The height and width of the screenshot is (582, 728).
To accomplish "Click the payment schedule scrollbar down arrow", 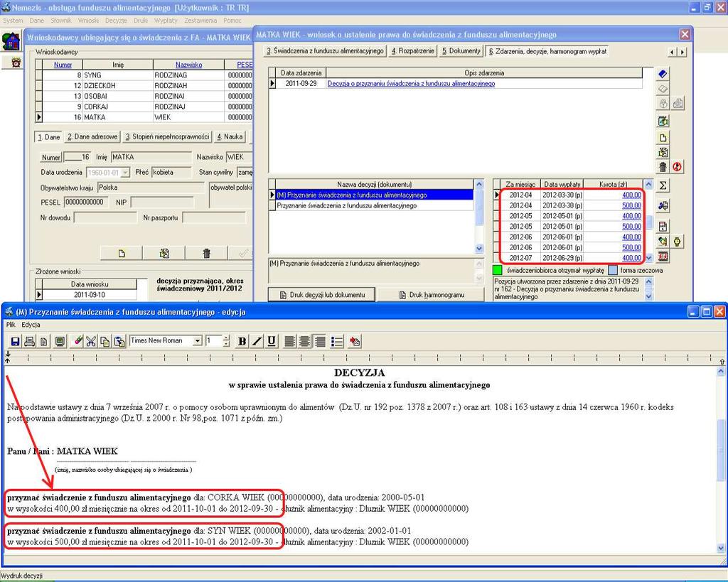I will pyautogui.click(x=648, y=257).
